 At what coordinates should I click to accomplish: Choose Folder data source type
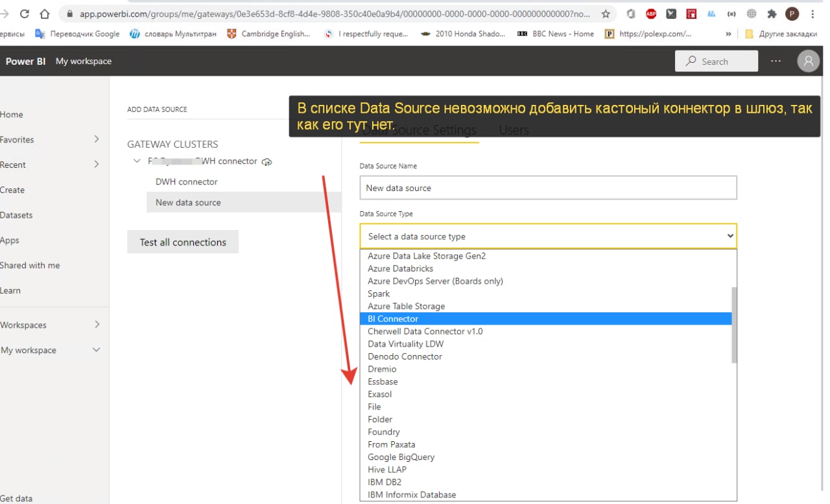pyautogui.click(x=545, y=419)
